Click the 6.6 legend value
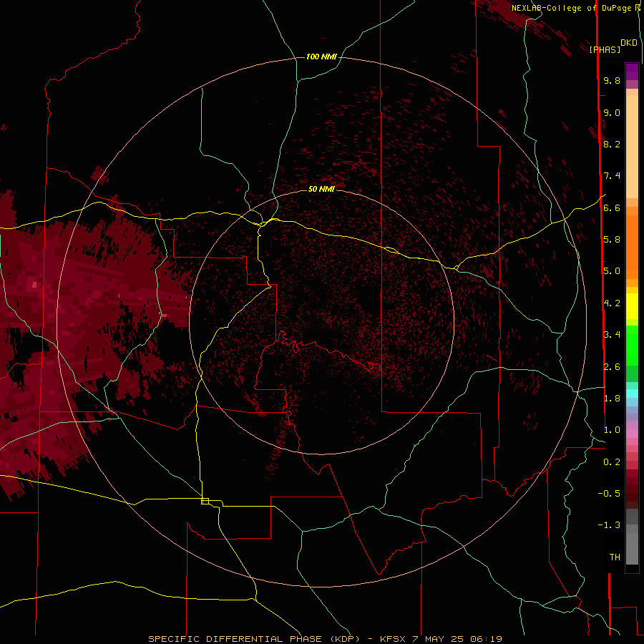 pyautogui.click(x=612, y=208)
